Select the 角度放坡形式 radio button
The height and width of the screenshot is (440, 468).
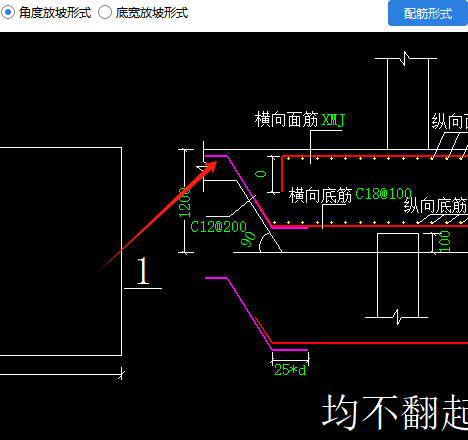click(8, 13)
